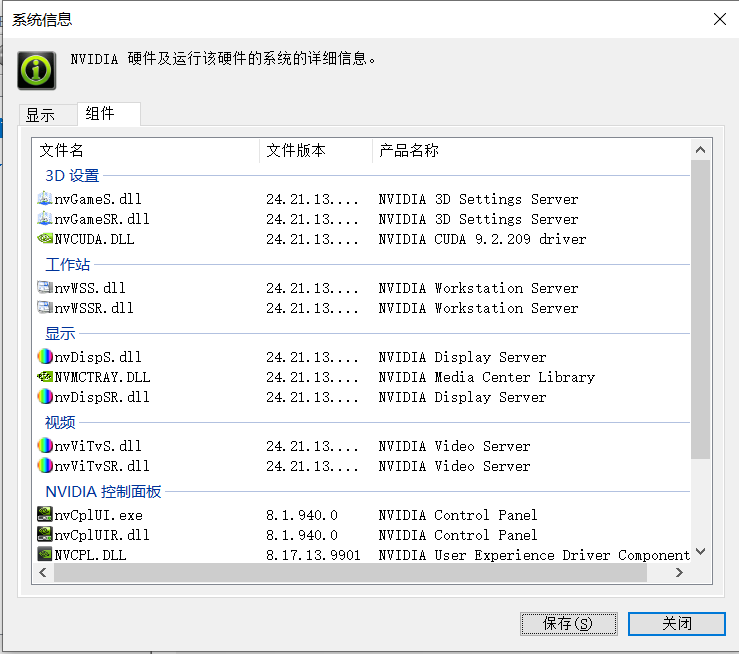Click the 关闭 button
The width and height of the screenshot is (739, 654).
tap(677, 624)
